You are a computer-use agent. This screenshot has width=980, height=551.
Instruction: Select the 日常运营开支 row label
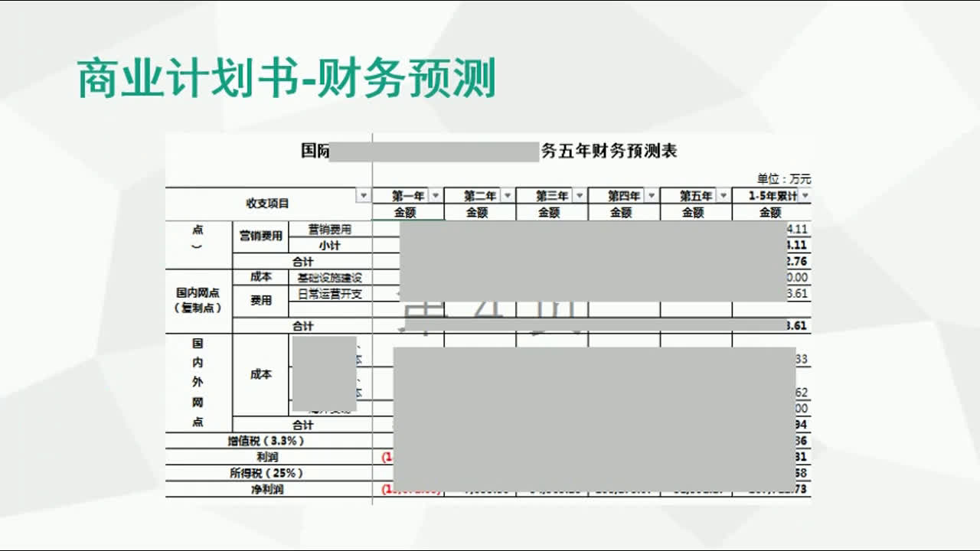pos(330,294)
